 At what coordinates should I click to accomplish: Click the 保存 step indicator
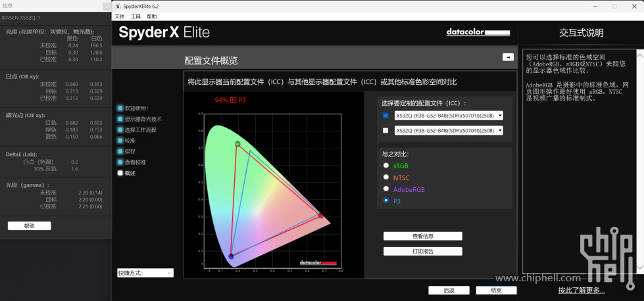(120, 151)
